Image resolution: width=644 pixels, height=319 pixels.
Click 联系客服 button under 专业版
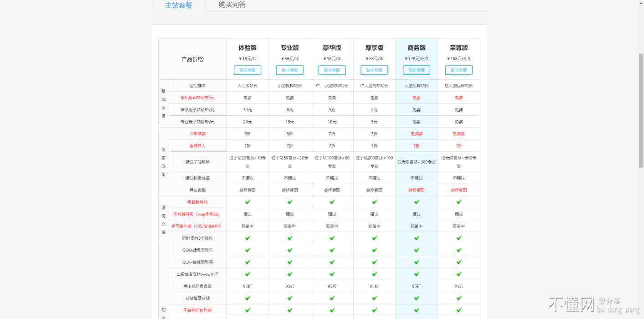pos(289,70)
